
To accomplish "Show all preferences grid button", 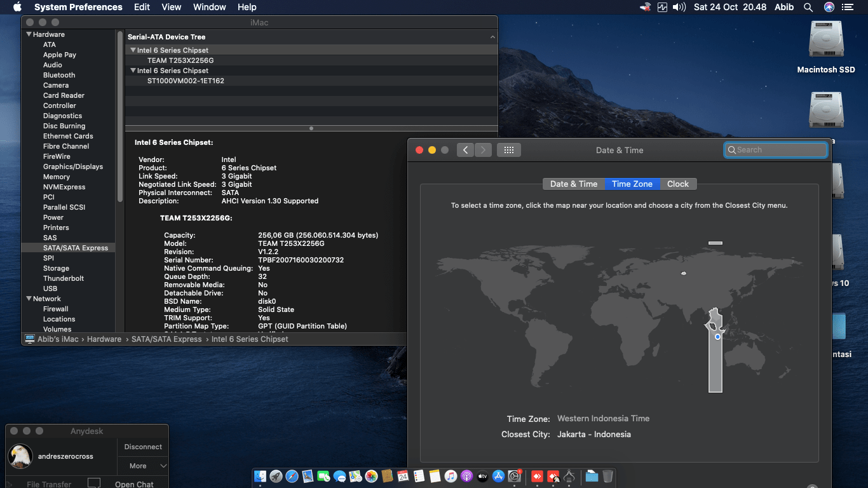I will coord(508,150).
